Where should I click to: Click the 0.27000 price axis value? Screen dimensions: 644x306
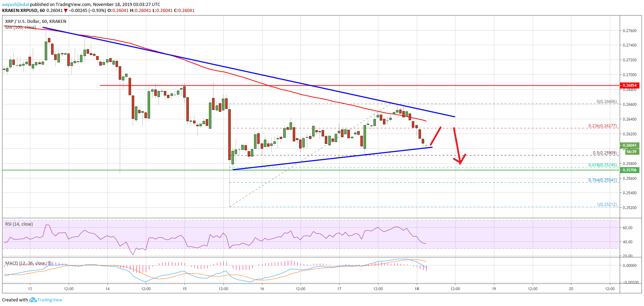630,75
